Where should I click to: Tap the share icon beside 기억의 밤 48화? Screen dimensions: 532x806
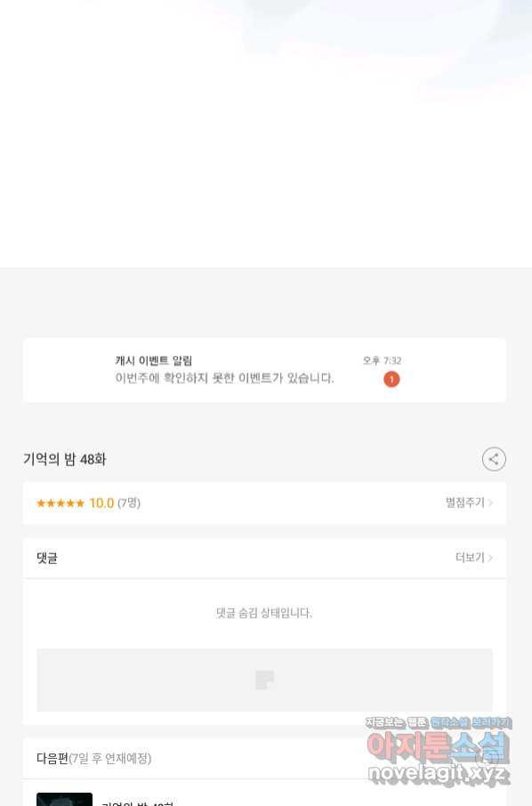pos(494,459)
